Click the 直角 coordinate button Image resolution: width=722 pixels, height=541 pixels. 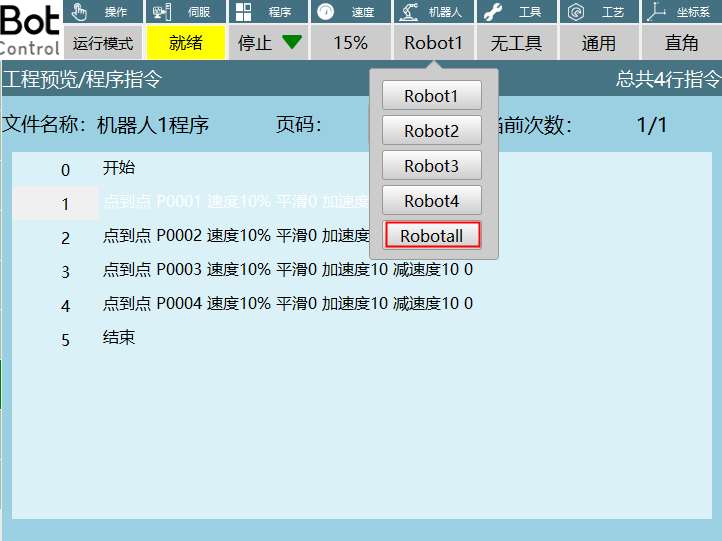(x=682, y=43)
